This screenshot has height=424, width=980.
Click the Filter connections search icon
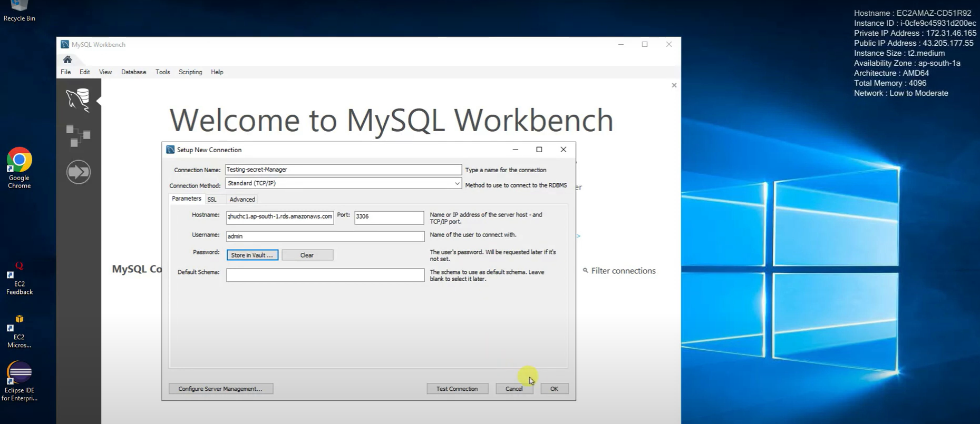(585, 271)
